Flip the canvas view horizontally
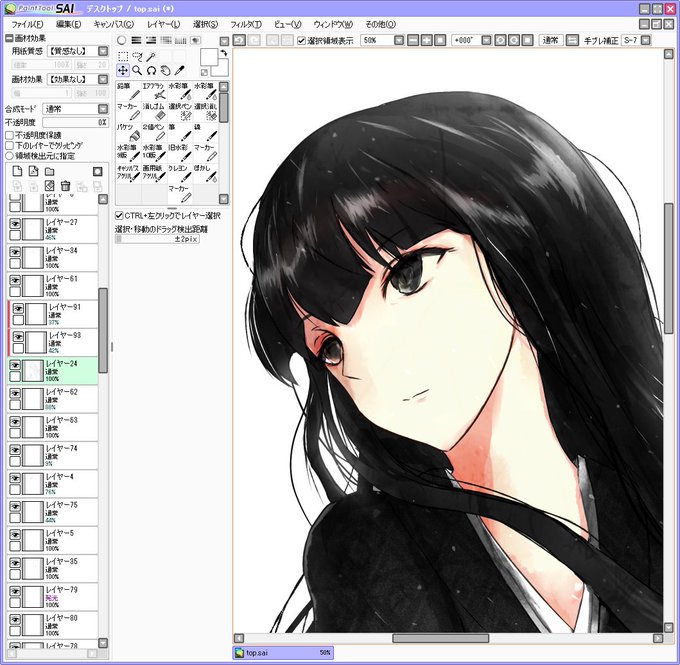 pyautogui.click(x=572, y=41)
